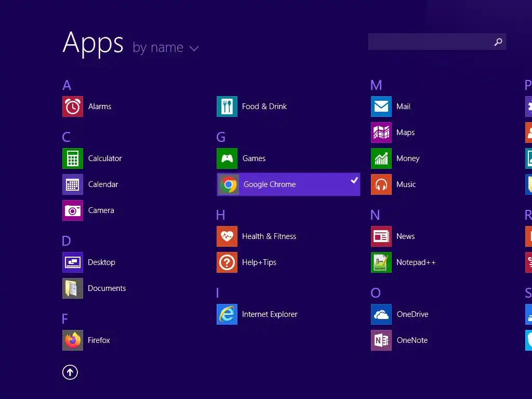Click the 'Music' label text
The height and width of the screenshot is (399, 532).
pos(406,184)
